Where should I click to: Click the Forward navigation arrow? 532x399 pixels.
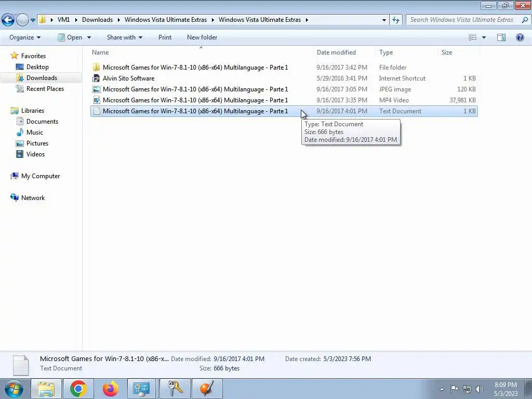[x=22, y=20]
